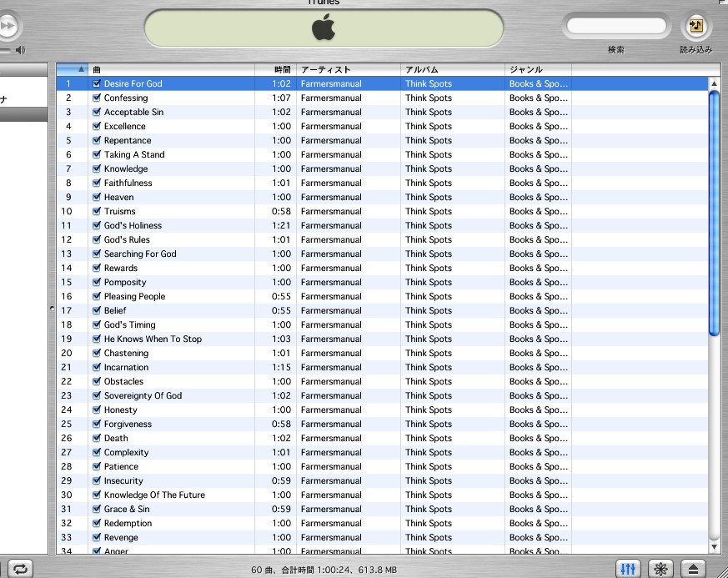Sort by the アーティスト artist column
728x578 pixels.
point(349,69)
